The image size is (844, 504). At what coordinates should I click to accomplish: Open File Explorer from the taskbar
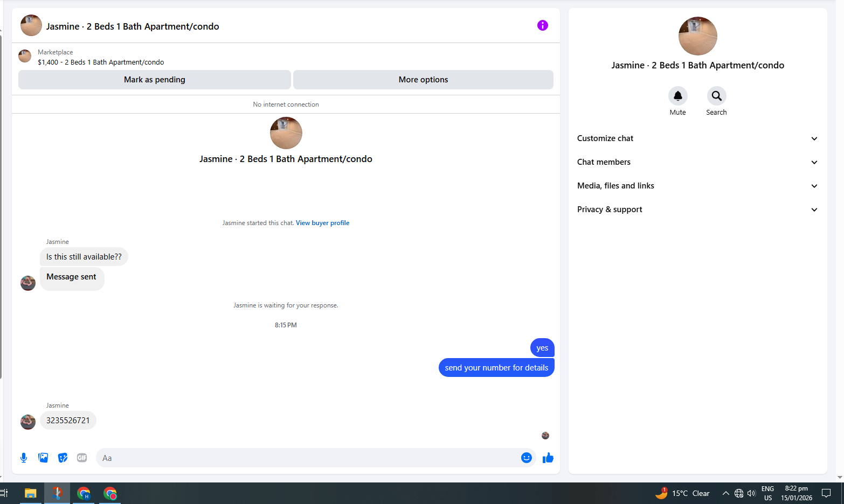coord(31,493)
